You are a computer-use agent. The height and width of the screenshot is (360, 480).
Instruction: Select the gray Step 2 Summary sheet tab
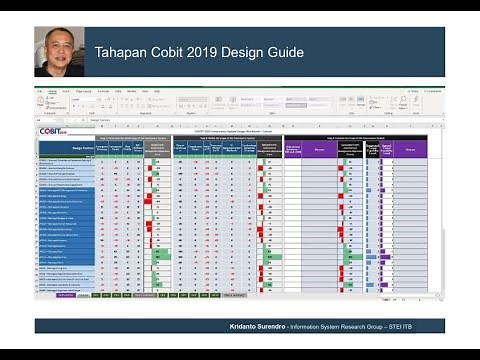145,295
